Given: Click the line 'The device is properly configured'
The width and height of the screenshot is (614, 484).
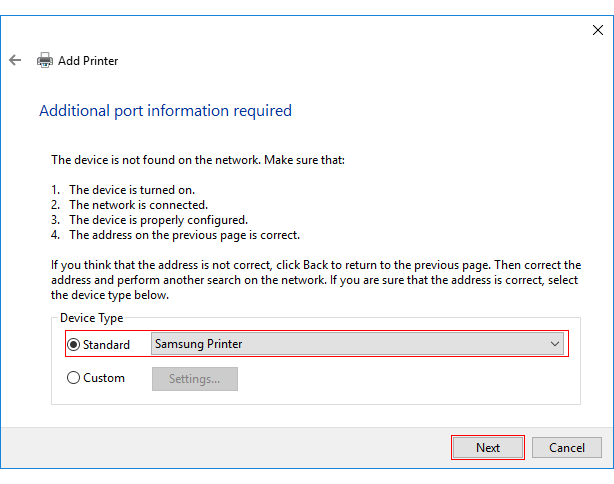Looking at the screenshot, I should pos(157,219).
